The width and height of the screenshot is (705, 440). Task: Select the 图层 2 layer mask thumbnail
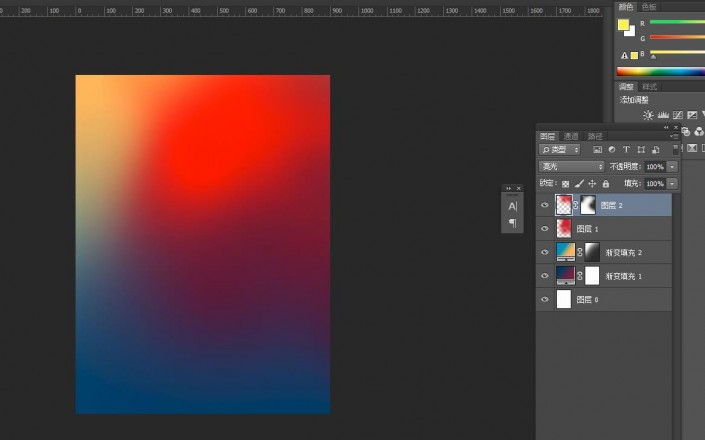click(588, 205)
